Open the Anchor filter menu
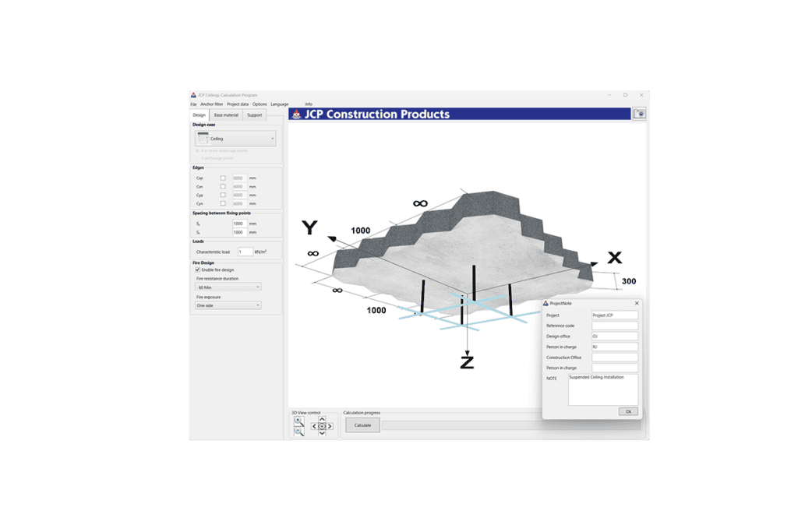The height and width of the screenshot is (532, 798). [212, 104]
